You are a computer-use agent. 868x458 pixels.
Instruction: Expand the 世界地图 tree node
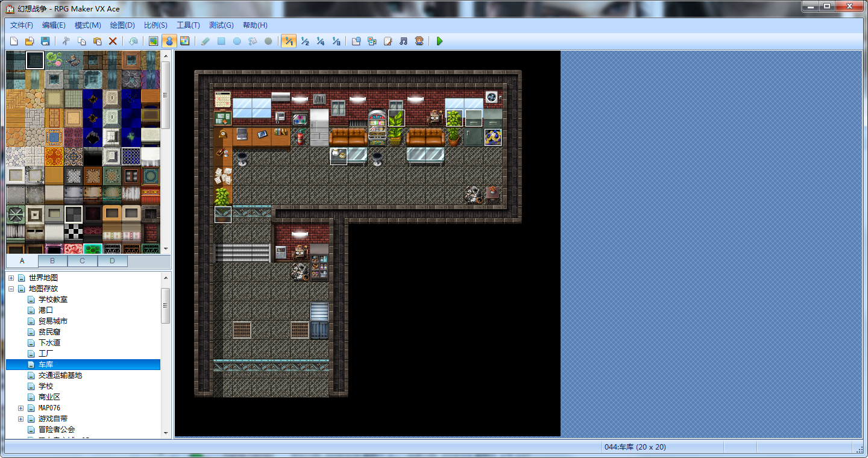click(11, 278)
